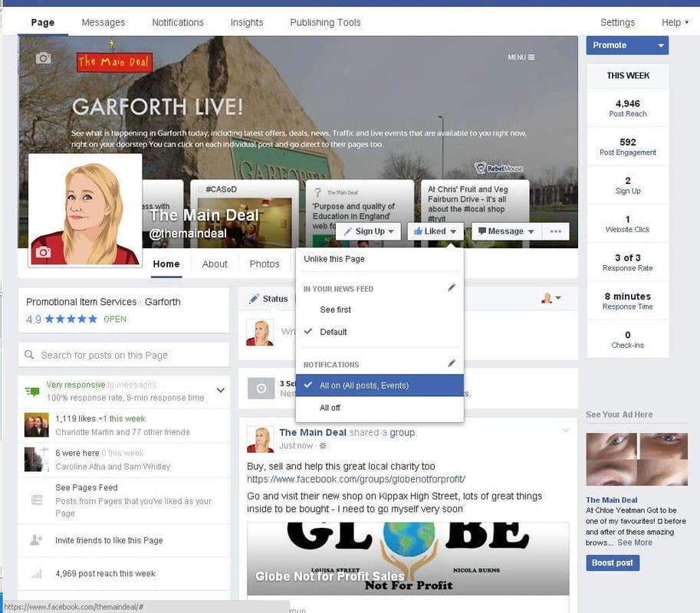The width and height of the screenshot is (700, 613).
Task: Click the 3 of 3 Response Rate stat
Action: [628, 262]
